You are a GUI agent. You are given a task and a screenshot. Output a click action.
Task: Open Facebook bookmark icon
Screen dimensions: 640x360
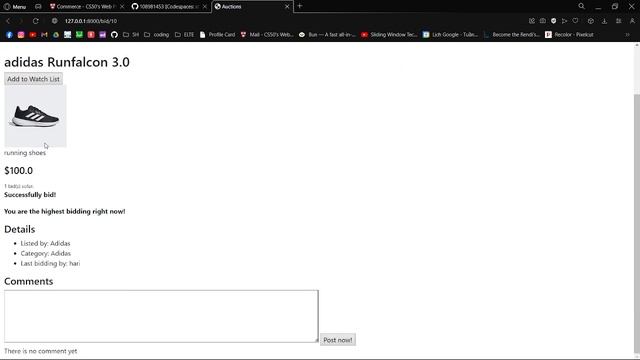tap(9, 35)
